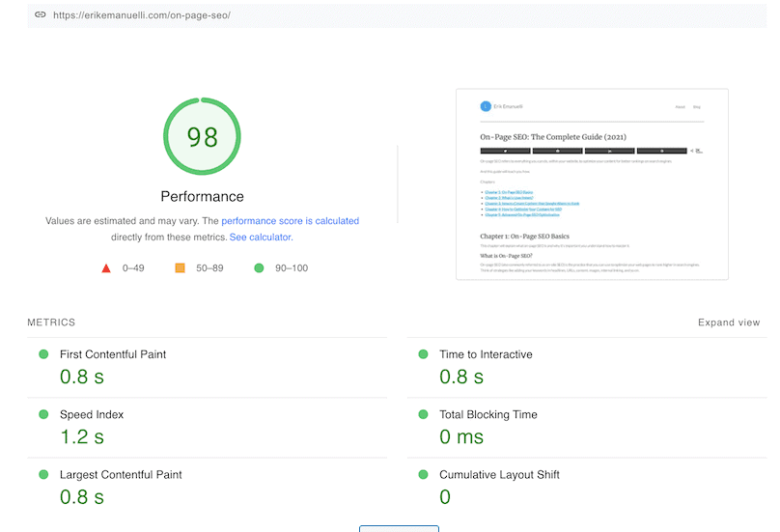Expand the Time to Interactive metric
The image size is (780, 532).
[x=587, y=368]
